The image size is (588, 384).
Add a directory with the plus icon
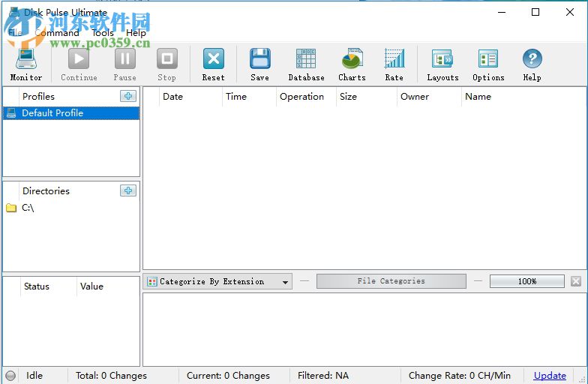click(x=128, y=190)
